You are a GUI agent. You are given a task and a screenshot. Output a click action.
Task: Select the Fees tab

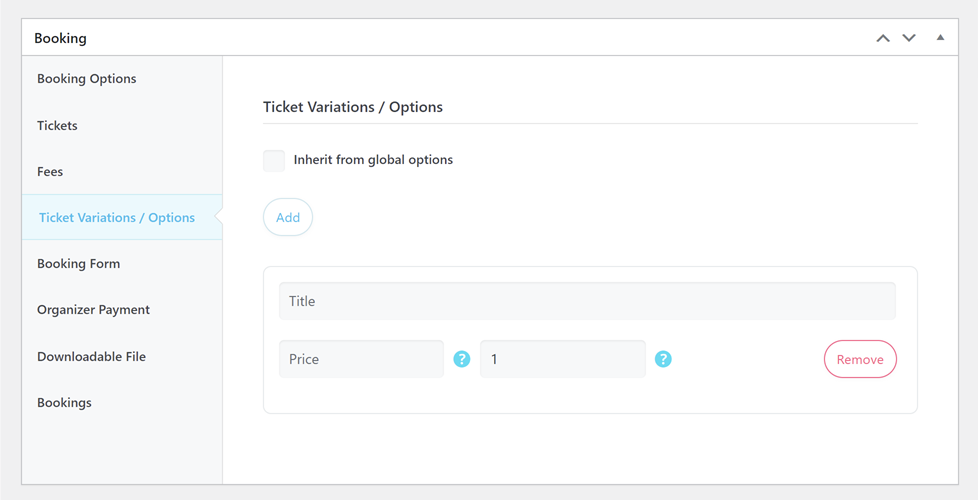click(50, 171)
